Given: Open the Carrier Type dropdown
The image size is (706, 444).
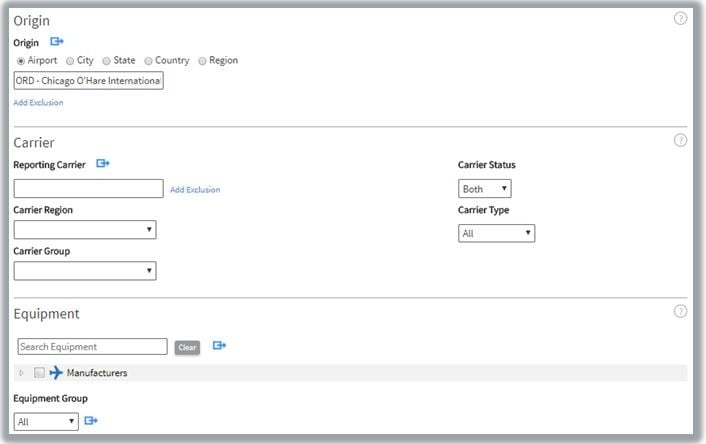Looking at the screenshot, I should point(496,233).
